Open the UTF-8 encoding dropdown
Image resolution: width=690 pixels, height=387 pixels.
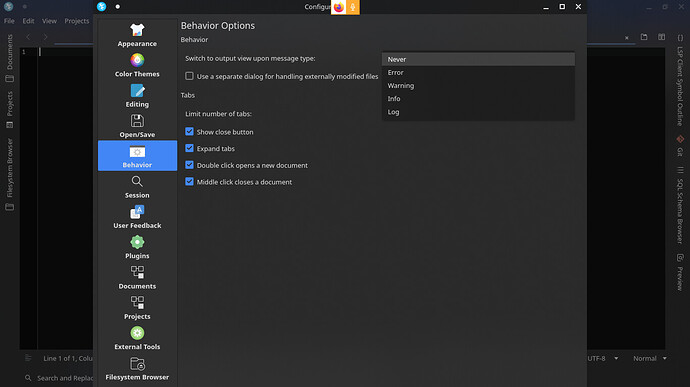pos(603,358)
